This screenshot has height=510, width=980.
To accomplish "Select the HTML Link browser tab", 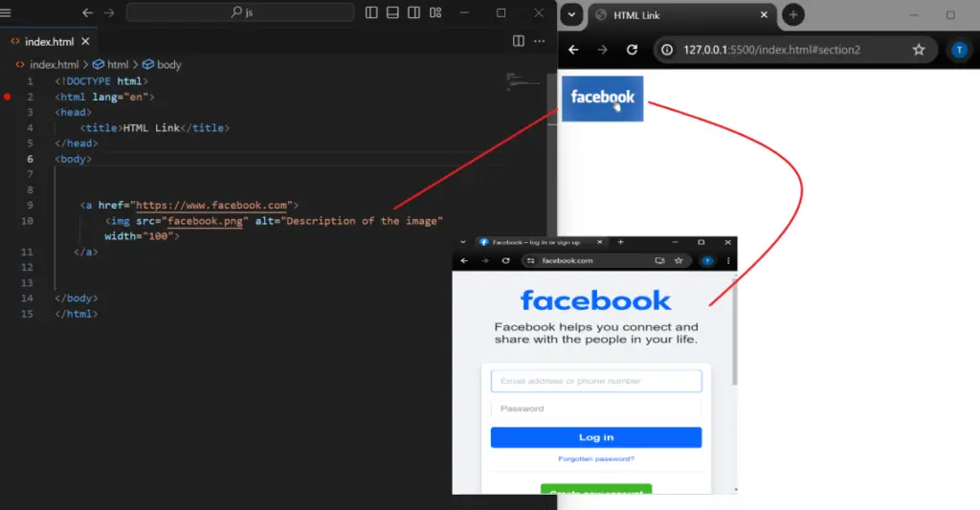I will [x=681, y=15].
